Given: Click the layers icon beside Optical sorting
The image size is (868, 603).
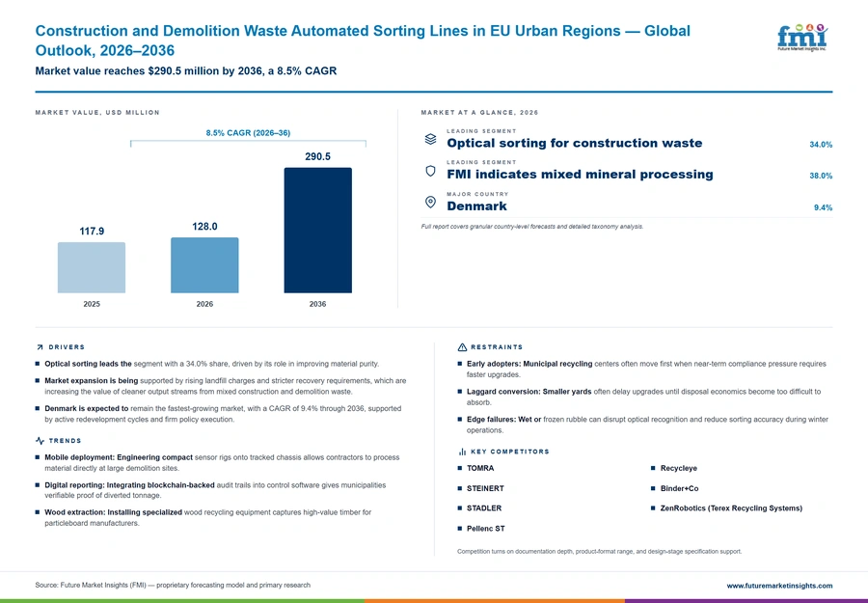Looking at the screenshot, I should pos(430,139).
